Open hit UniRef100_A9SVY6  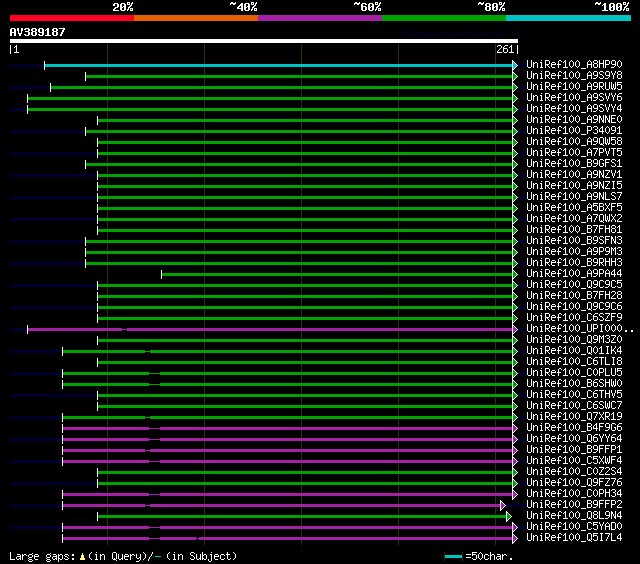[x=574, y=98]
